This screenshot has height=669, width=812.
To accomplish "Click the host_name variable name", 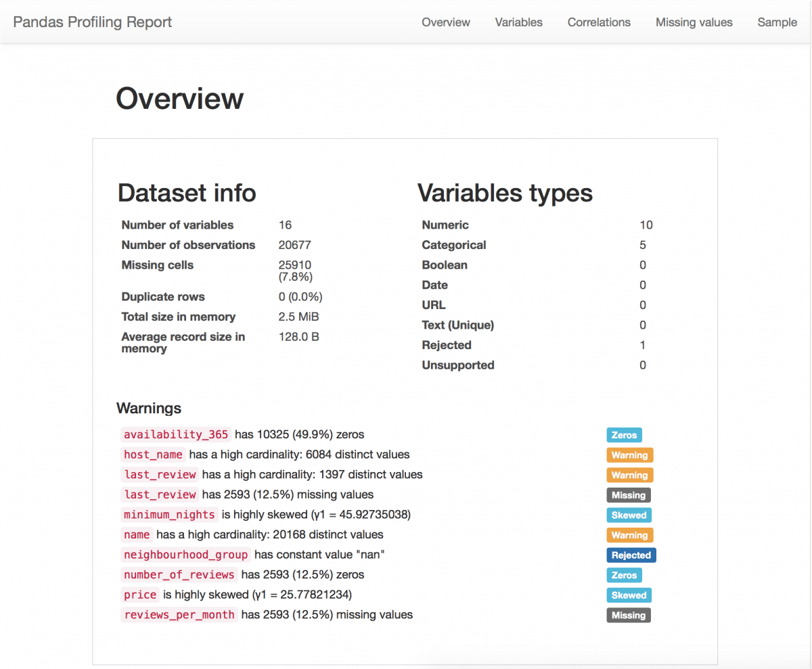I will 153,455.
